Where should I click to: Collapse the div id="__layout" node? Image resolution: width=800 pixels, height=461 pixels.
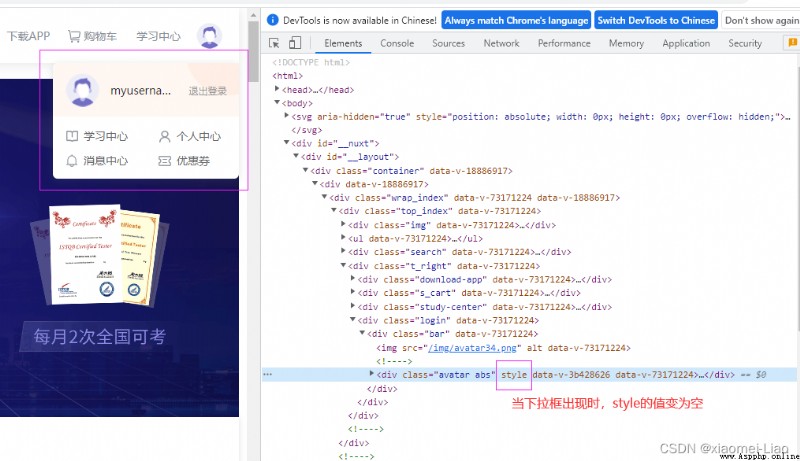(296, 157)
